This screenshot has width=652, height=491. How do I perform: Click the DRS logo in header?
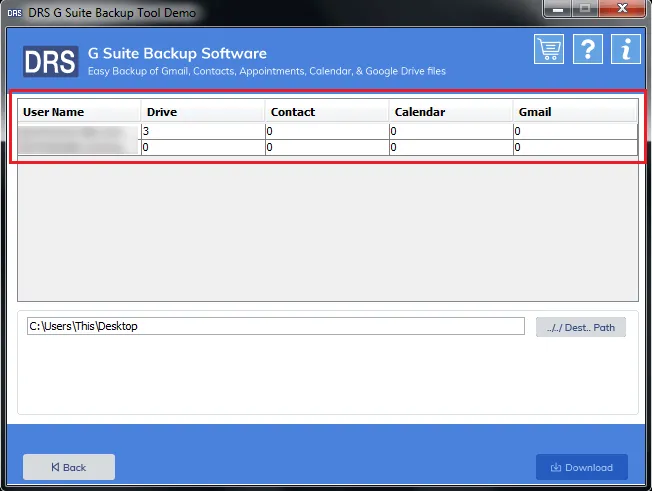coord(50,62)
